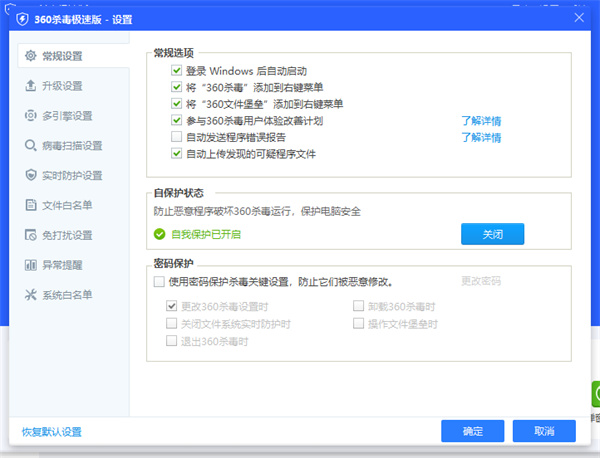
Task: Click 关闭 button for self-protection
Action: point(492,234)
